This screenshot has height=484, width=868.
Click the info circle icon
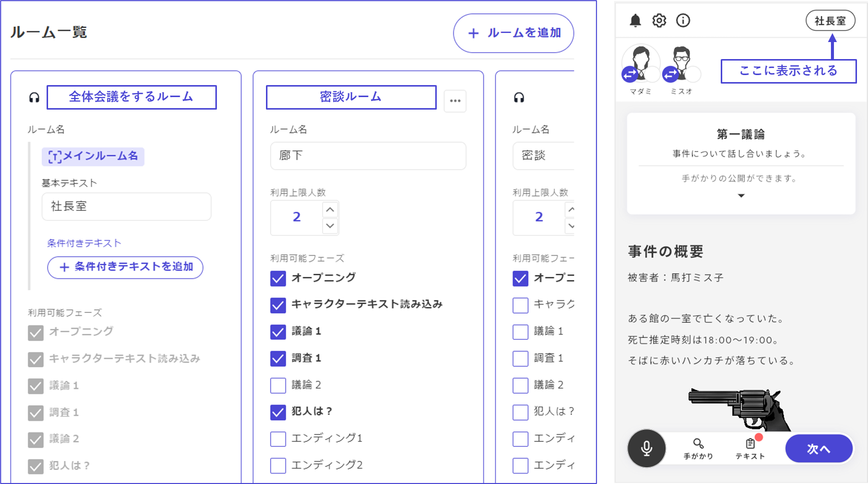click(683, 21)
